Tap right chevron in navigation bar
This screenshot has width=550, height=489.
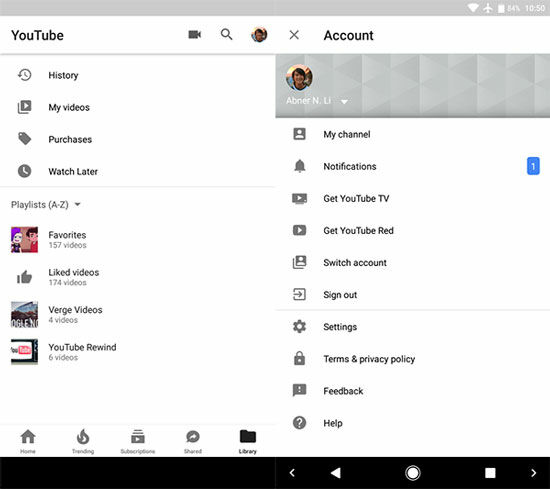[x=534, y=473]
